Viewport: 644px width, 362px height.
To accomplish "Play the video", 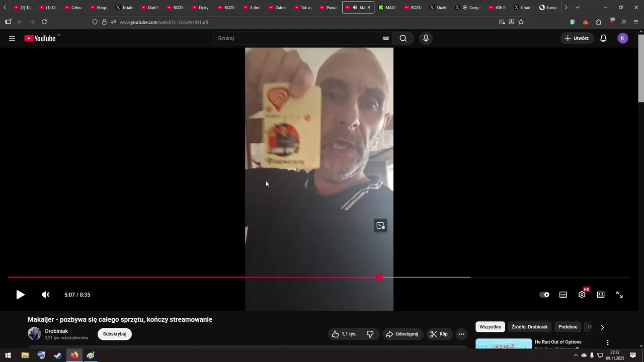I will coord(20,295).
